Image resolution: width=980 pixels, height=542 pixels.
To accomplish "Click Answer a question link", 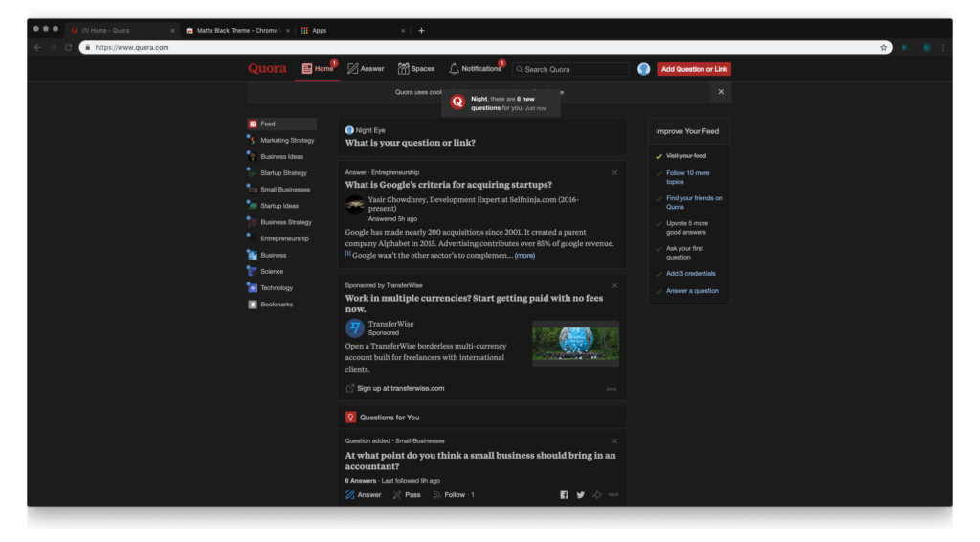I will 692,291.
